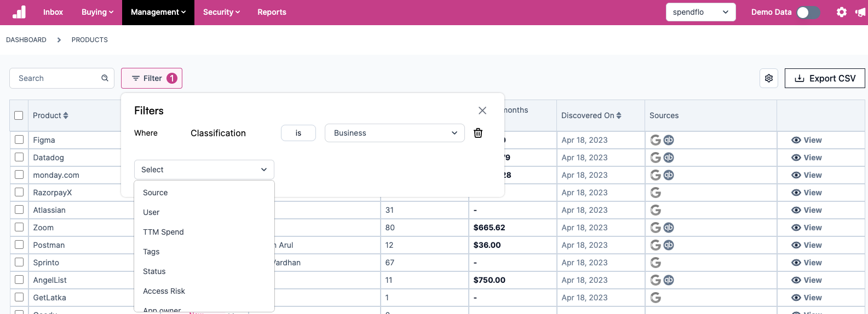Collapse the Select filter field dropdown
Screen dimensions: 868x314
(204, 170)
